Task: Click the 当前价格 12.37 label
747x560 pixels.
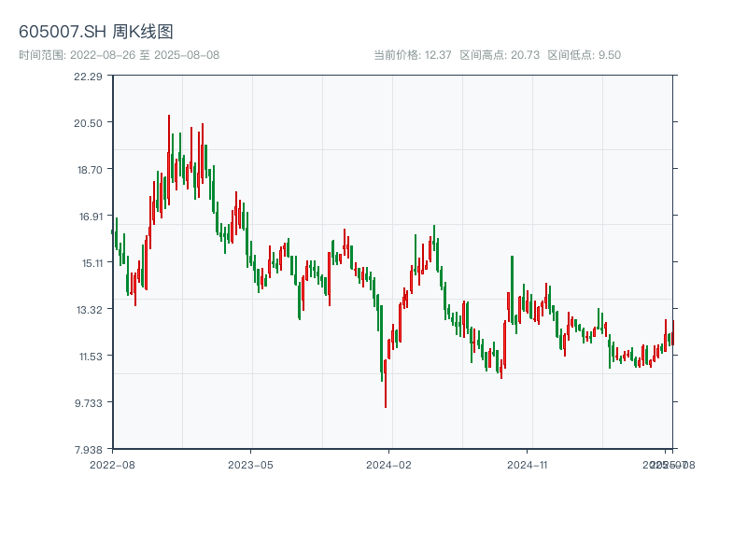Action: click(413, 55)
